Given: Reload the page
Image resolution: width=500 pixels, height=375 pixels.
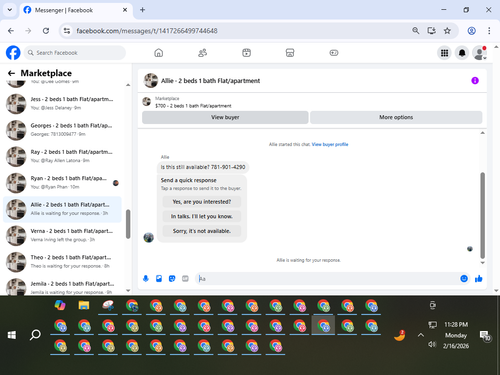Looking at the screenshot, I should point(46,31).
